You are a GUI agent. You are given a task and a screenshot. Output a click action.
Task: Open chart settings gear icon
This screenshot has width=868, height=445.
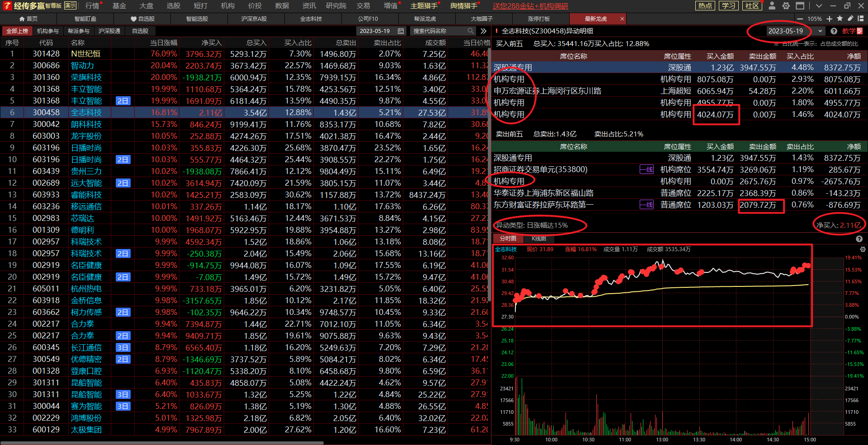coord(863,249)
